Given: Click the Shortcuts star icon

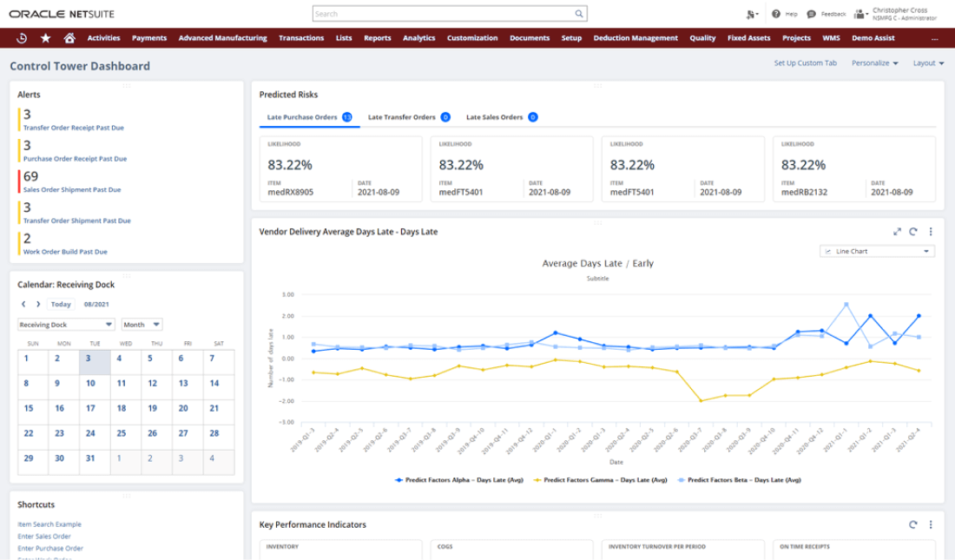Looking at the screenshot, I should pos(45,38).
